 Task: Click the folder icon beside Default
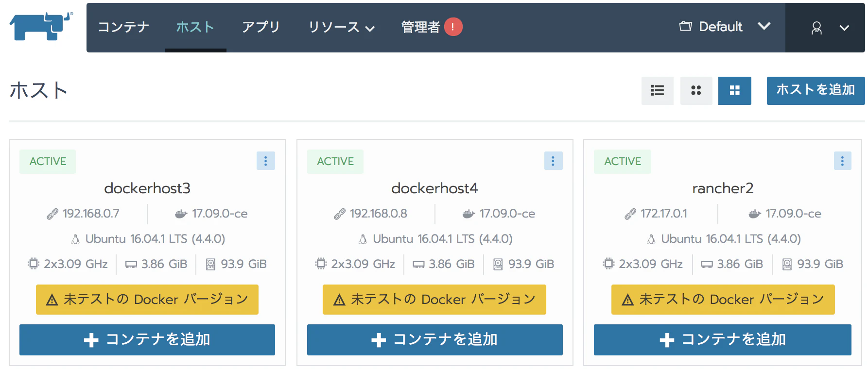point(685,26)
